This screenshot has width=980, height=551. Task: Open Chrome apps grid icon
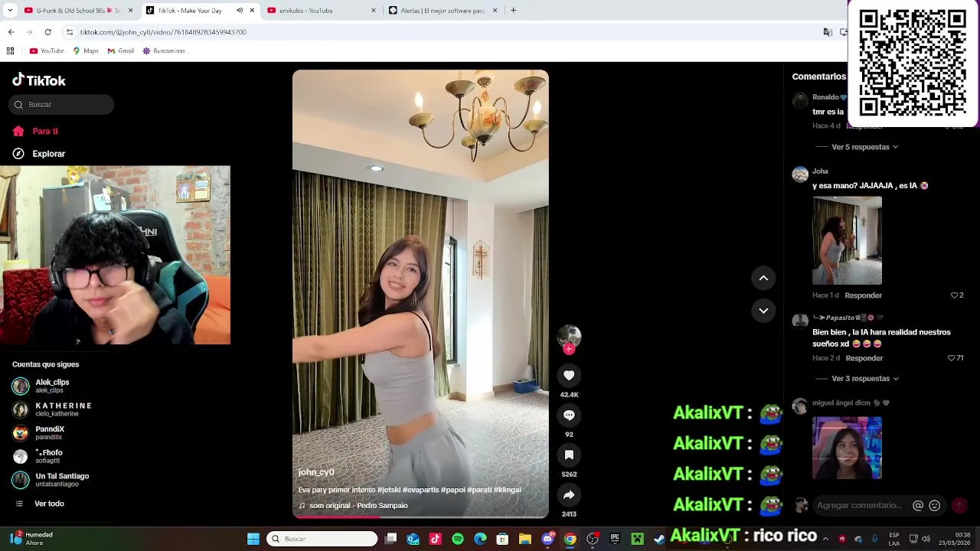tap(10, 51)
